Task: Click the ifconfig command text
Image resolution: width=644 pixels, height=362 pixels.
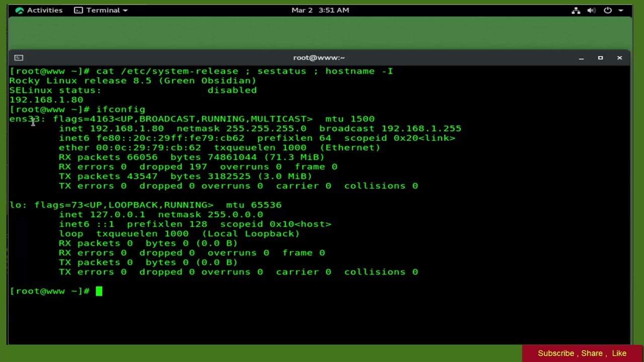Action: tap(121, 109)
